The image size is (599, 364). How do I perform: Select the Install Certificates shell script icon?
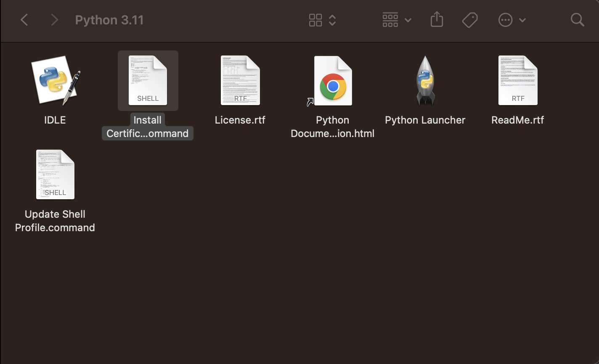click(x=148, y=80)
